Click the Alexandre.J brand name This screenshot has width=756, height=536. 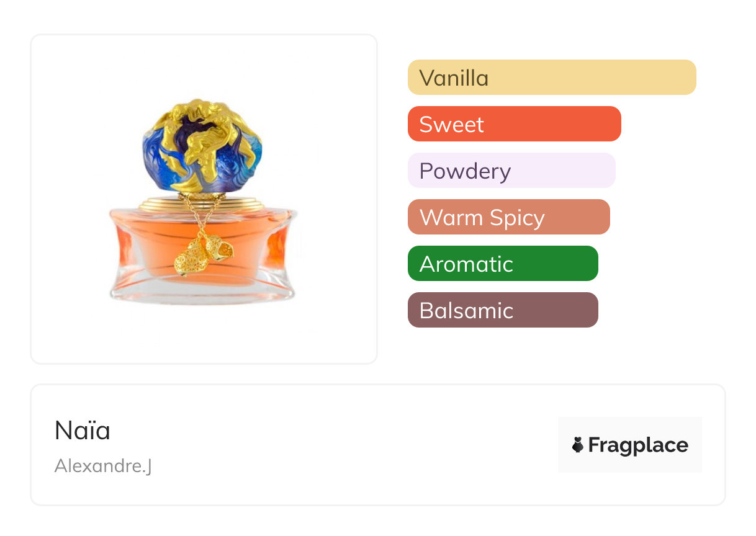coord(103,465)
